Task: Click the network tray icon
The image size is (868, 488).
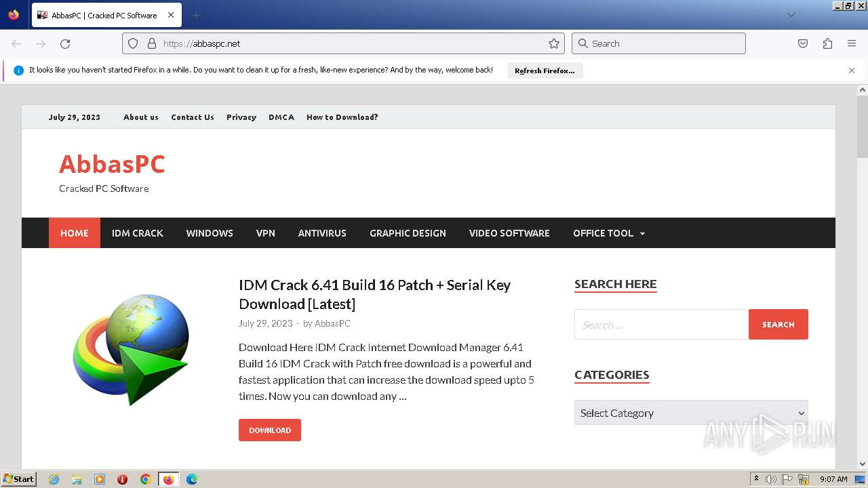Action: click(804, 479)
